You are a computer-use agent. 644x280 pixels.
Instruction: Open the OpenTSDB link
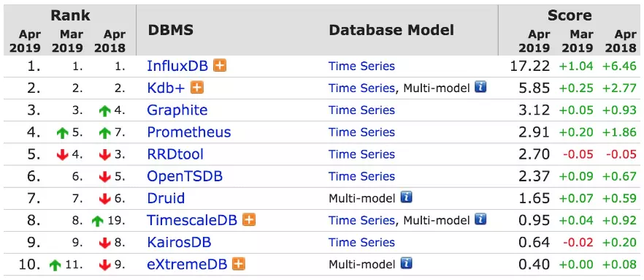point(185,176)
